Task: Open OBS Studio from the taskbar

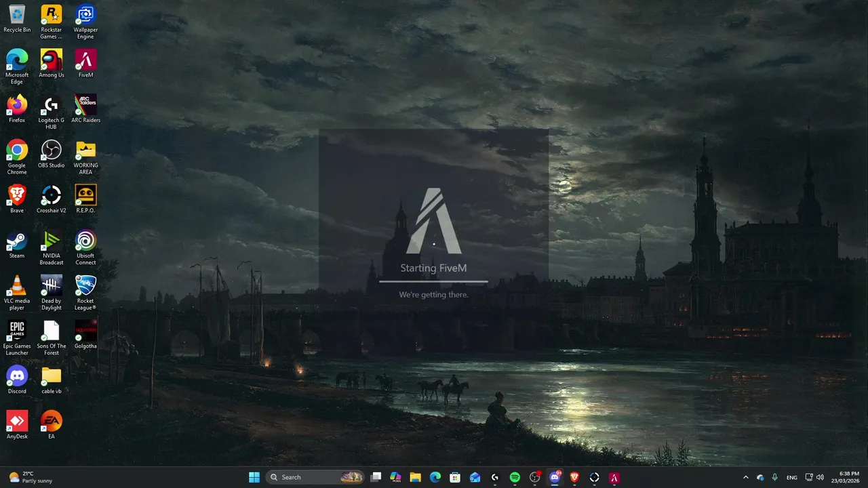Action: tap(535, 477)
